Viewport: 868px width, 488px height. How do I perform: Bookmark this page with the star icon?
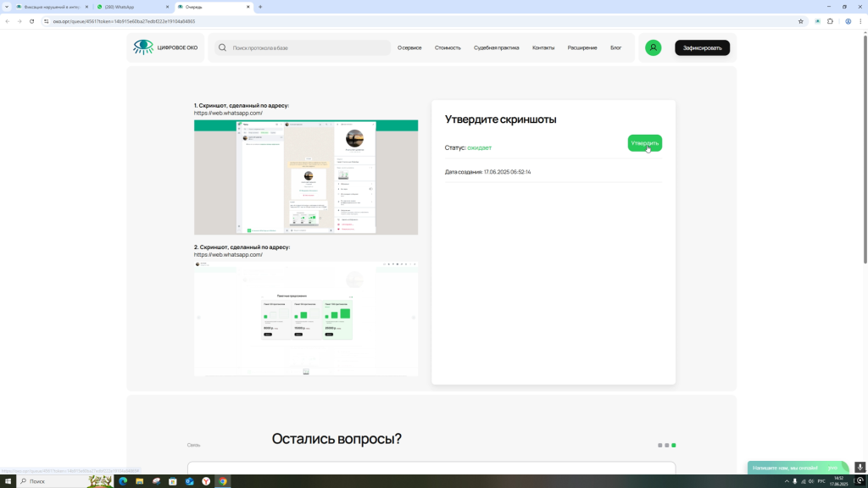tap(800, 21)
